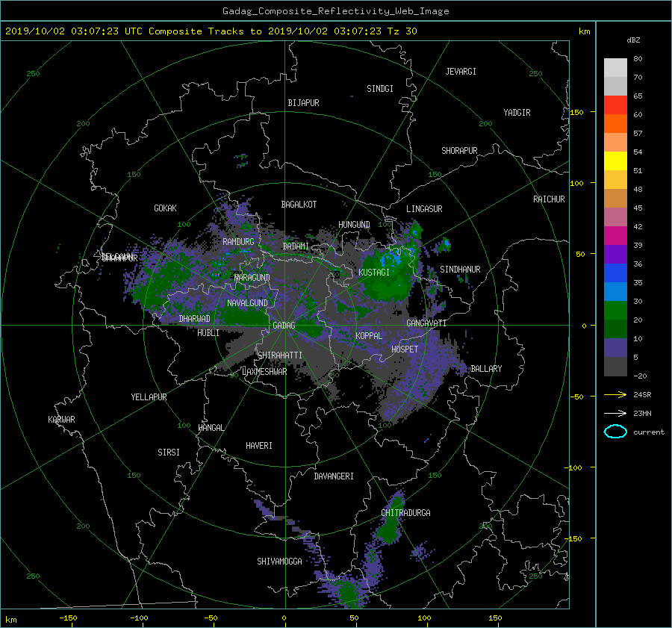Click the 150 tick on right km axis
672x628 pixels.
pyautogui.click(x=577, y=112)
